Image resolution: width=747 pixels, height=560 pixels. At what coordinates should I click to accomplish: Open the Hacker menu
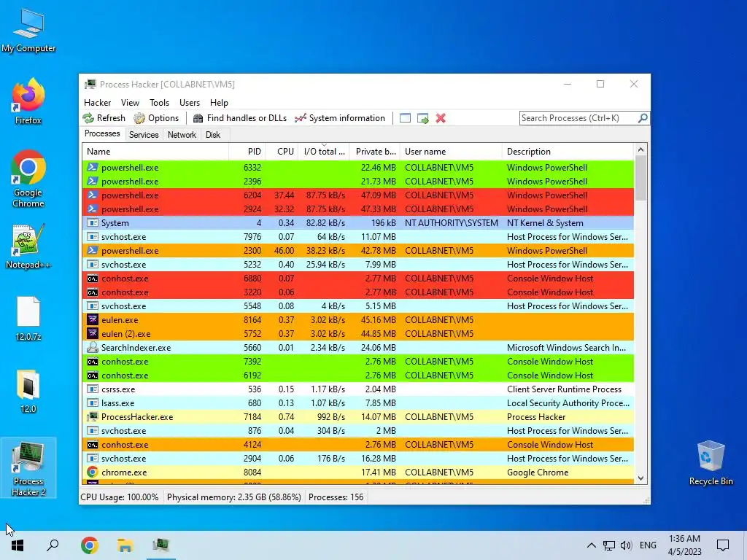tap(97, 103)
